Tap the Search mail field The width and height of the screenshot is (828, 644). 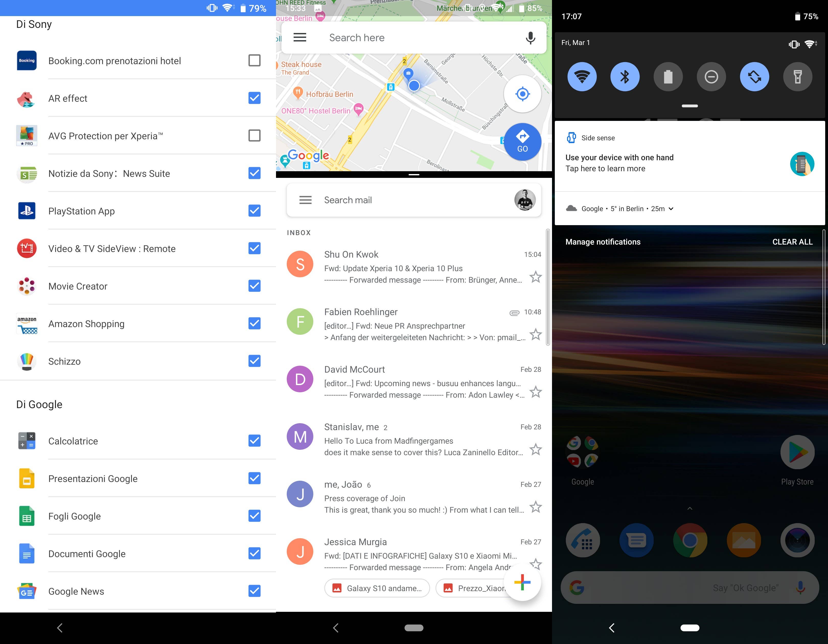[x=379, y=200]
